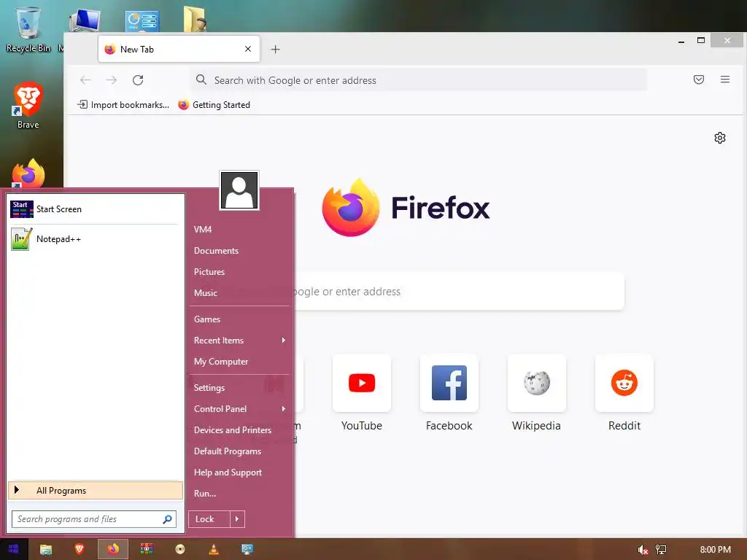Select the New Tab browser tab

pyautogui.click(x=179, y=49)
